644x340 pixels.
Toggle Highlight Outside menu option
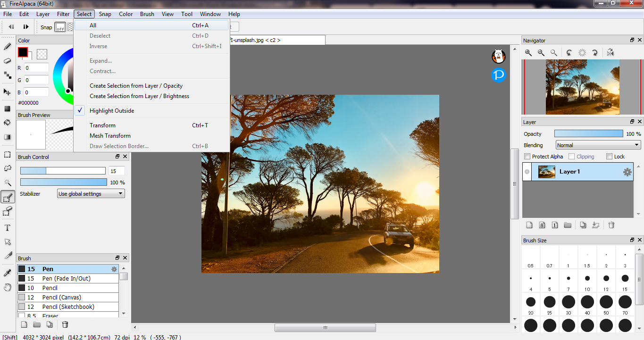pos(152,111)
